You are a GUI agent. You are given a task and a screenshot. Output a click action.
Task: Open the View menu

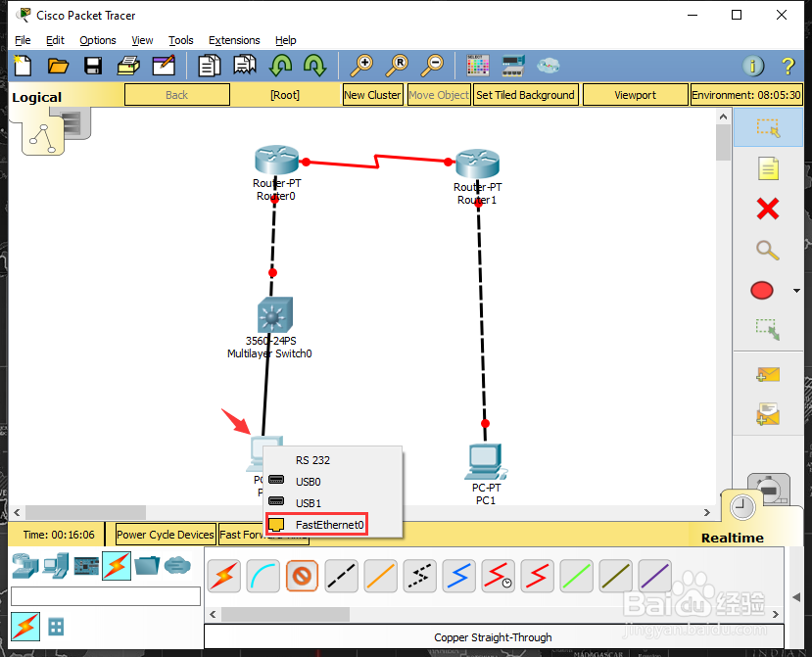(142, 40)
